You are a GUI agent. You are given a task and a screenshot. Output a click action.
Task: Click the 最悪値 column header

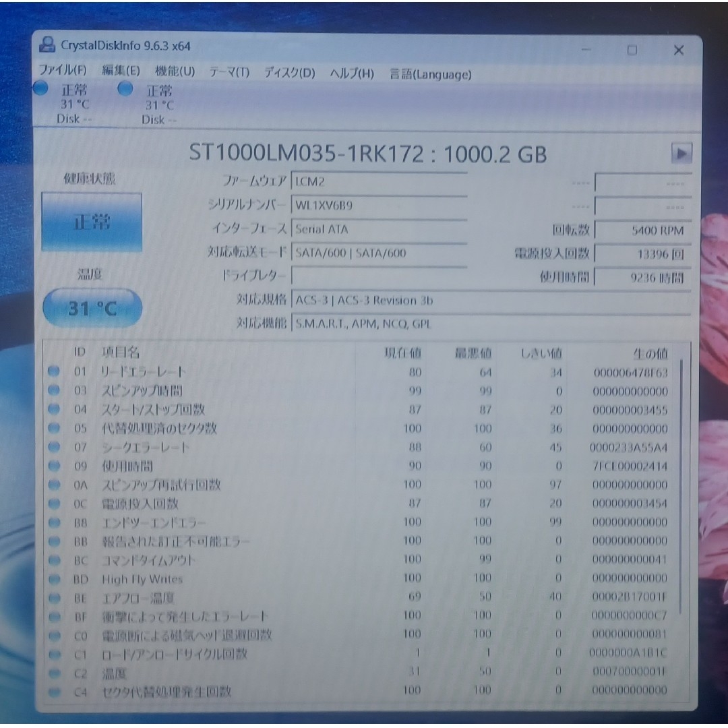pos(473,353)
